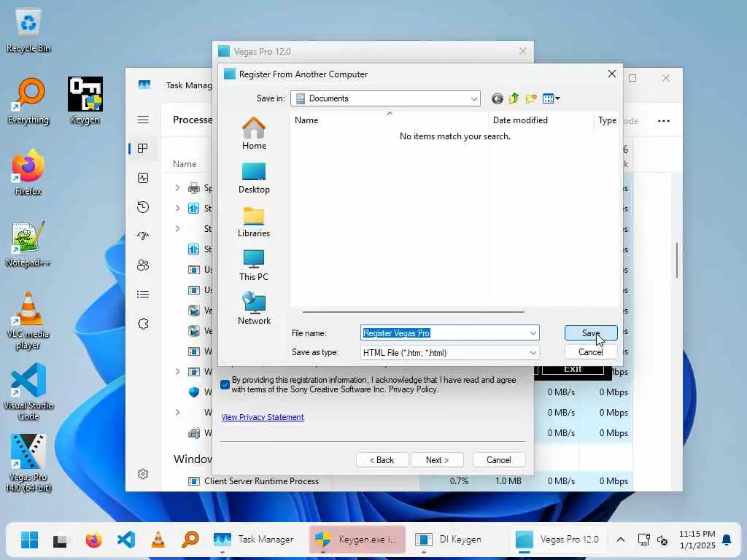Image resolution: width=747 pixels, height=560 pixels.
Task: Select Vegas Pro 14.0 desktop shortcut
Action: click(28, 463)
